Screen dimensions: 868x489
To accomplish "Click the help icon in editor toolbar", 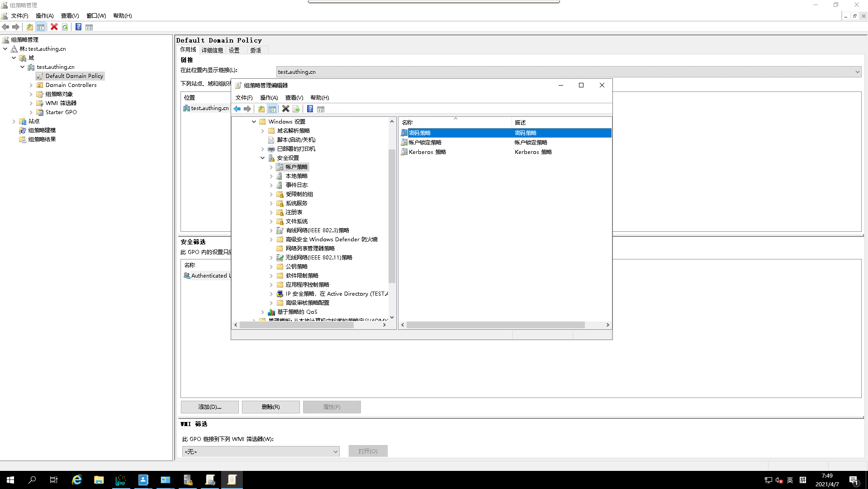I will tap(310, 109).
